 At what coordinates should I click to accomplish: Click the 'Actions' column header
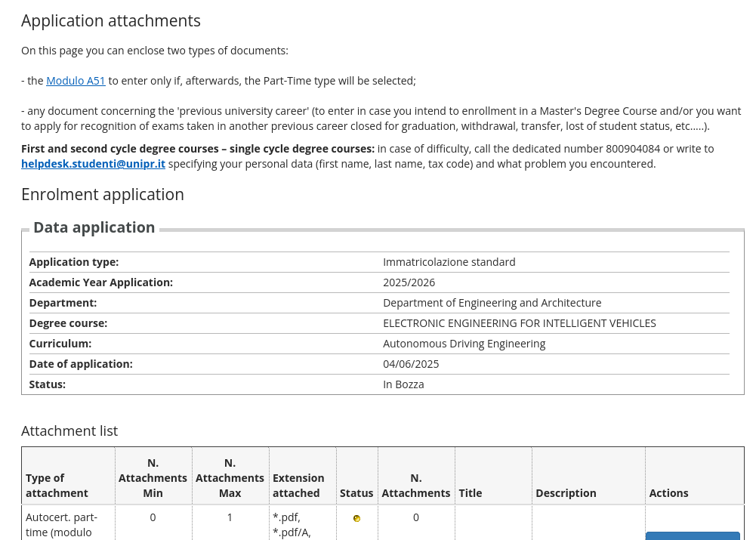click(x=668, y=493)
